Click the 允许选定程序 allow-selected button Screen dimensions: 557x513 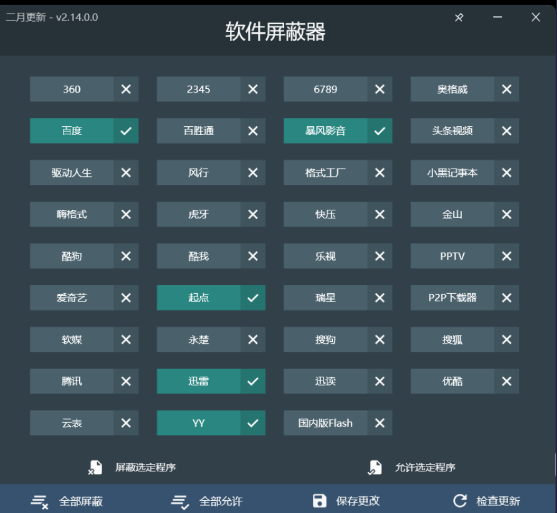coord(411,467)
